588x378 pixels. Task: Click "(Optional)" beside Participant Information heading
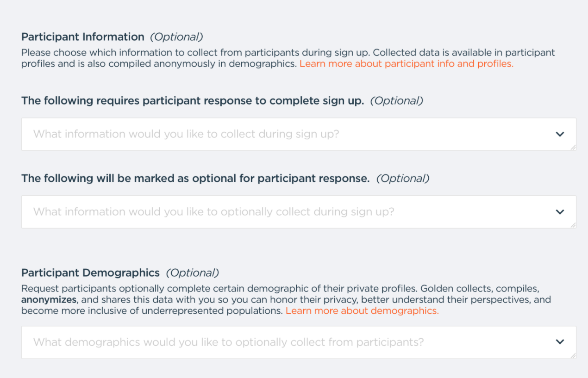point(176,37)
